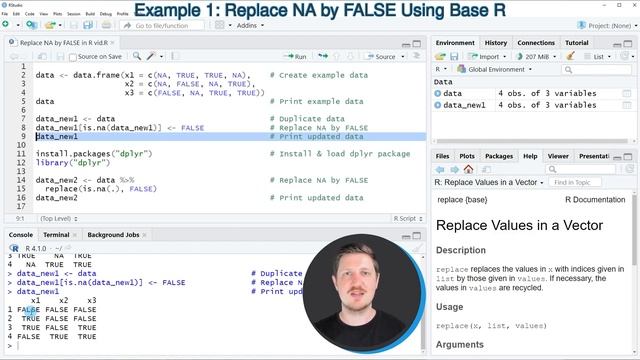Viewport: 640px width, 360px height.
Task: Click the Save all documents icon
Action: tap(88, 25)
